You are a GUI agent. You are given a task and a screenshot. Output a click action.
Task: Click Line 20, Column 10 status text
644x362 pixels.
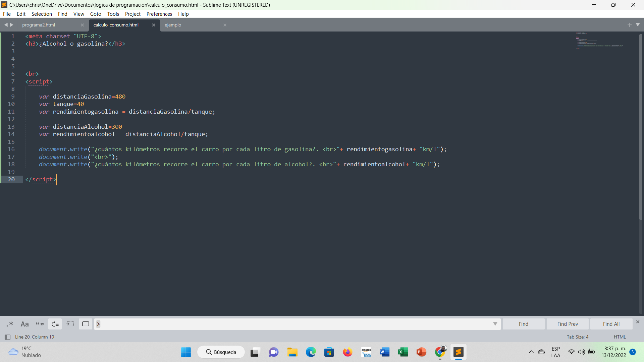point(35,337)
